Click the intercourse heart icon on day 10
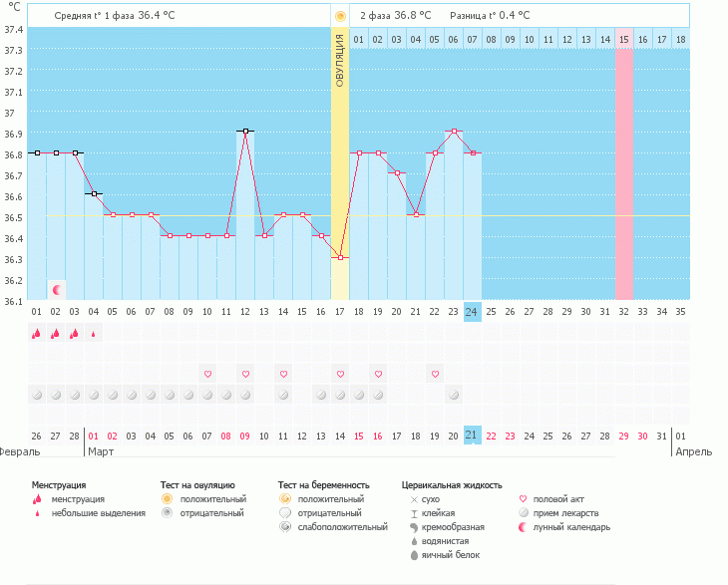This screenshot has width=728, height=585. coord(207,374)
